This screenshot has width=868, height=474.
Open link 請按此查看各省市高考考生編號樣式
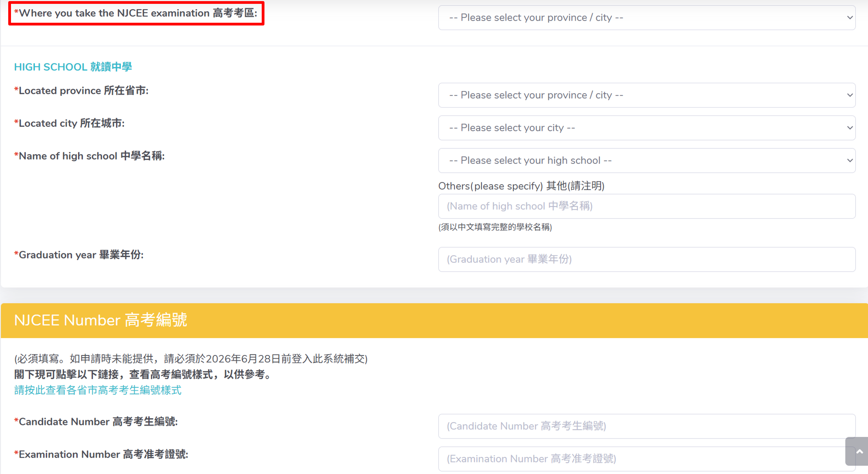coord(98,390)
